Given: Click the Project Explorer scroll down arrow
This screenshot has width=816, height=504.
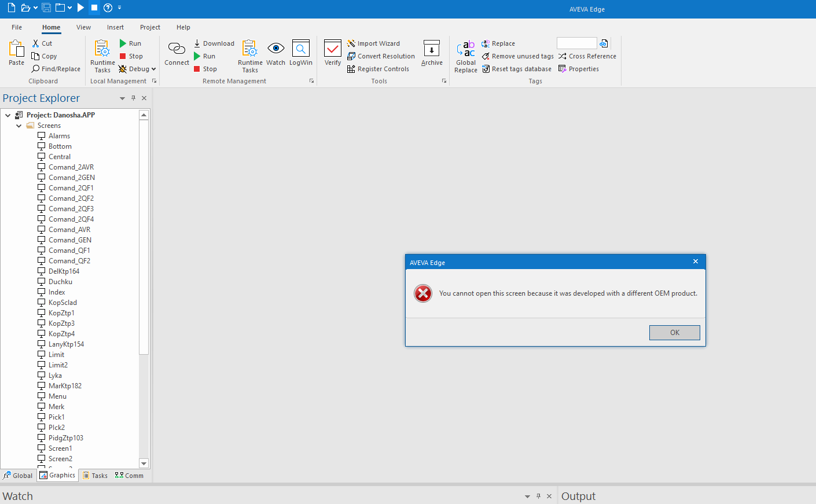Looking at the screenshot, I should [x=144, y=463].
